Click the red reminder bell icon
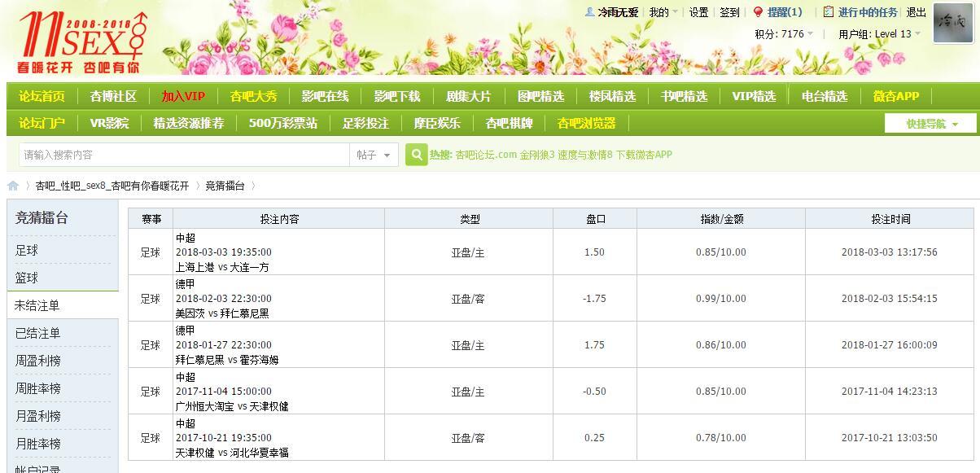This screenshot has height=473, width=980. tap(758, 12)
